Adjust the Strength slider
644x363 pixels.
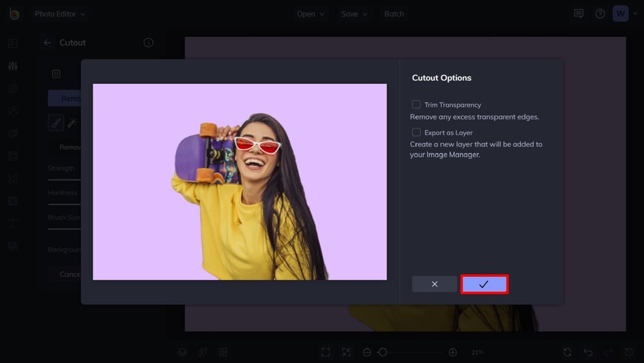point(64,180)
